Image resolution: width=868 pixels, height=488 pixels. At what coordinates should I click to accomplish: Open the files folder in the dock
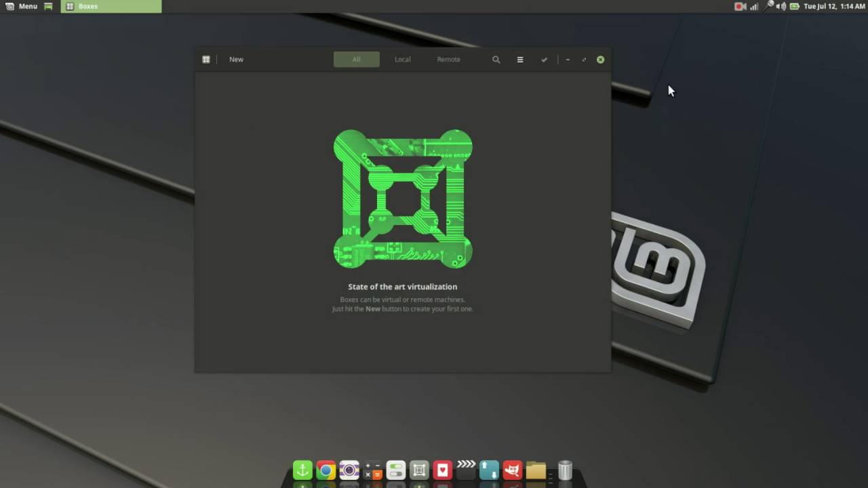536,470
